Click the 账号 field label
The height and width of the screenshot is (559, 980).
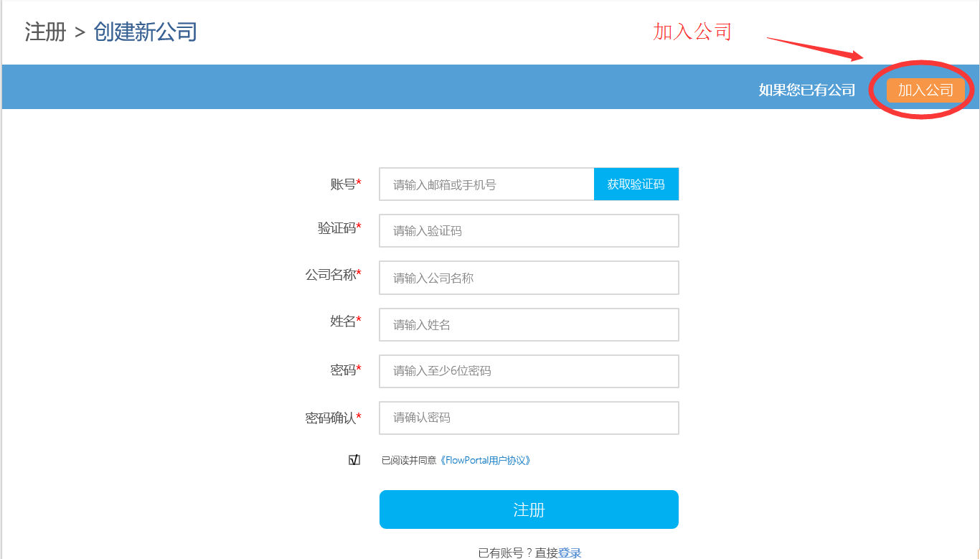pyautogui.click(x=343, y=184)
